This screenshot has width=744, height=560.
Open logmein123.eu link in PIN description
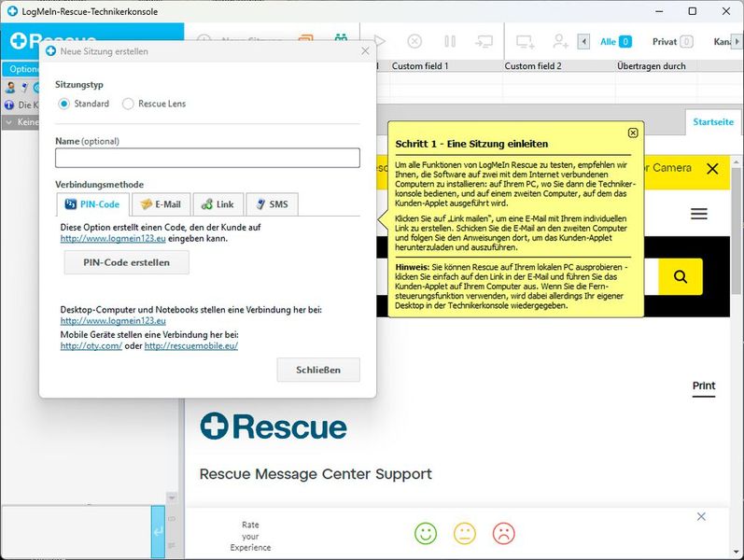tap(113, 238)
